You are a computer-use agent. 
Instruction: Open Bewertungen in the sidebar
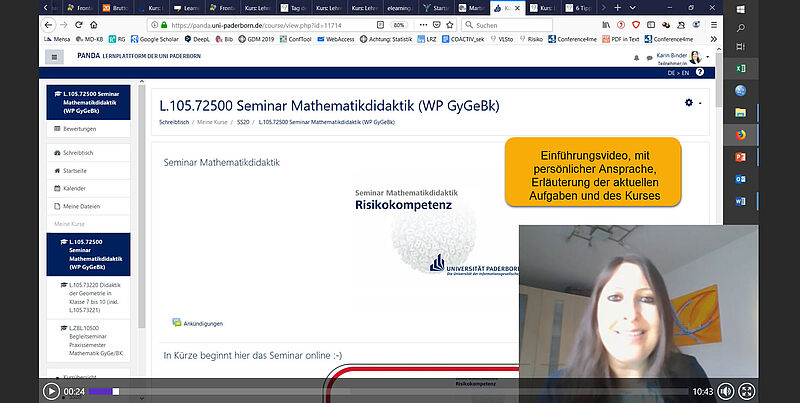[88, 129]
